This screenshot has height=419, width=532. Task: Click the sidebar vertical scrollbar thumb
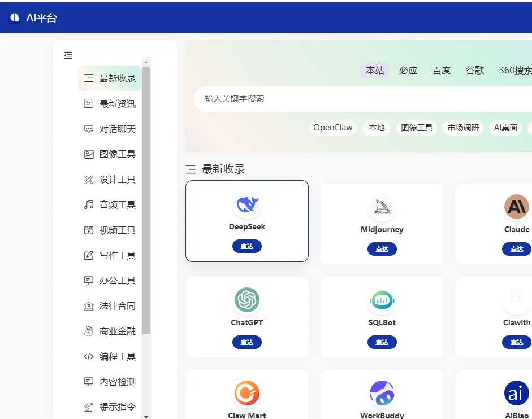pyautogui.click(x=146, y=200)
